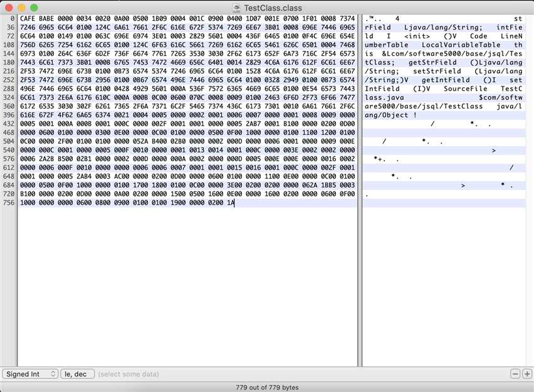Click 'SourceFile' text in the ASCII pane
The width and height of the screenshot is (534, 392).
coord(465,89)
